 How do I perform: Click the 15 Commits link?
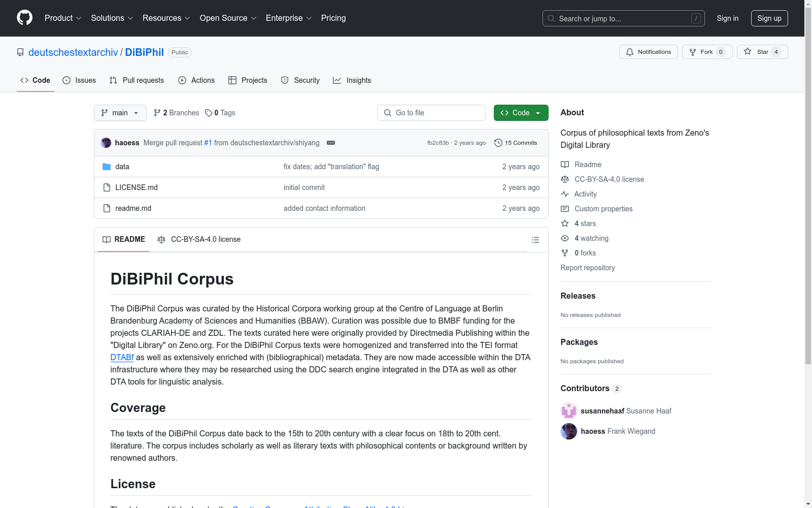pyautogui.click(x=516, y=143)
